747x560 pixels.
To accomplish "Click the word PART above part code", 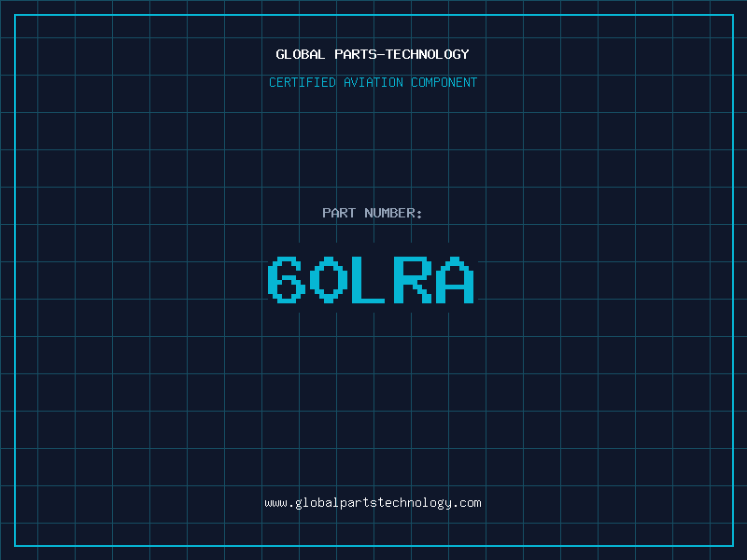I will tap(339, 213).
